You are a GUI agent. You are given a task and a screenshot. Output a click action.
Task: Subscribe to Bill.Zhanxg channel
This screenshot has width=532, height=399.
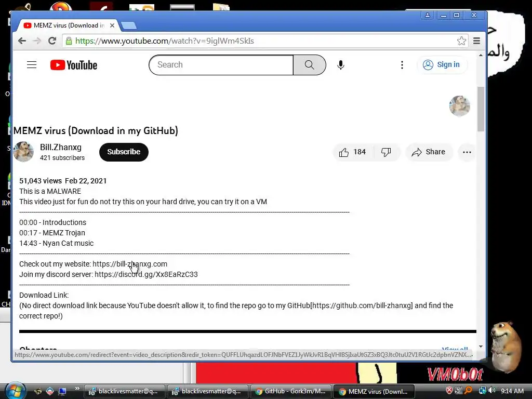pyautogui.click(x=124, y=152)
